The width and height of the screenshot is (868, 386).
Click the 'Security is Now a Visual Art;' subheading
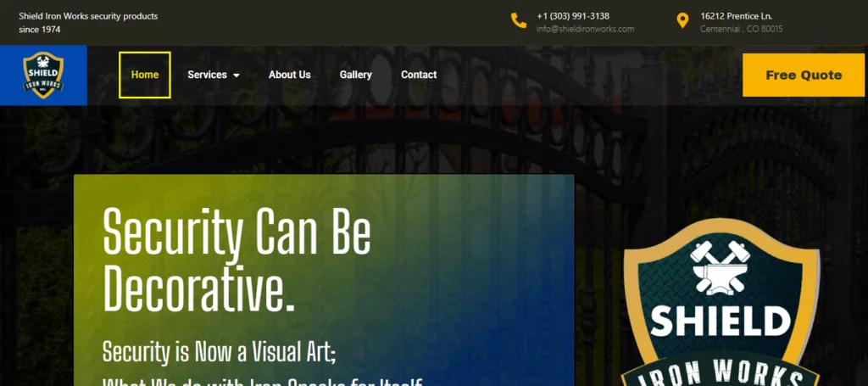pos(220,350)
